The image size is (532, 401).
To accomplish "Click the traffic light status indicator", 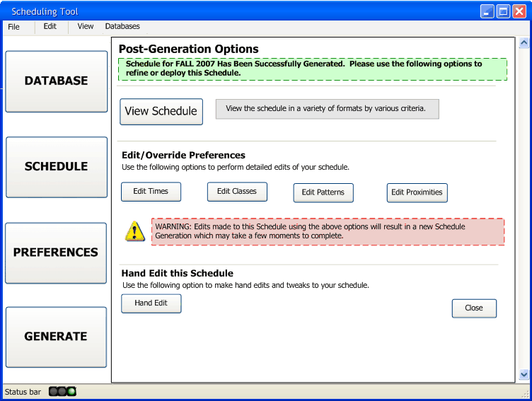I will point(62,392).
